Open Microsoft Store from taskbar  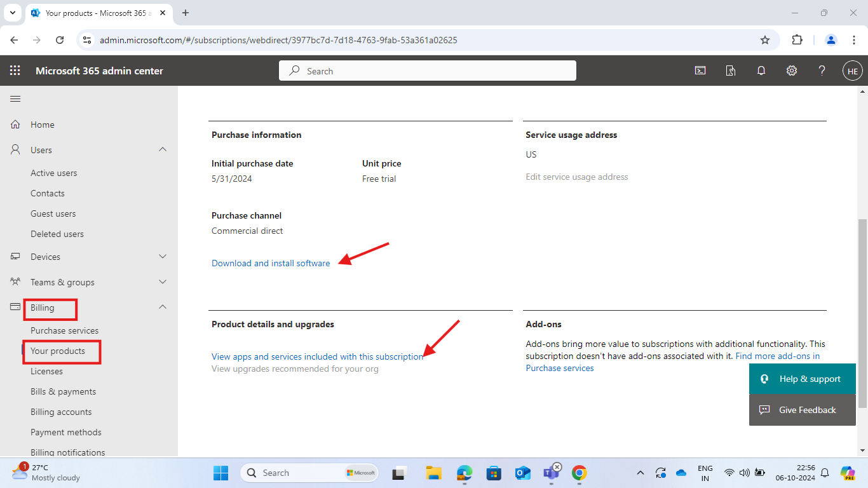[494, 473]
